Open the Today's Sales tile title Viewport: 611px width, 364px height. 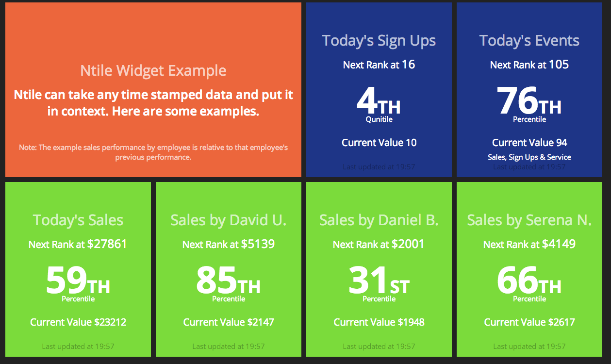click(x=78, y=220)
